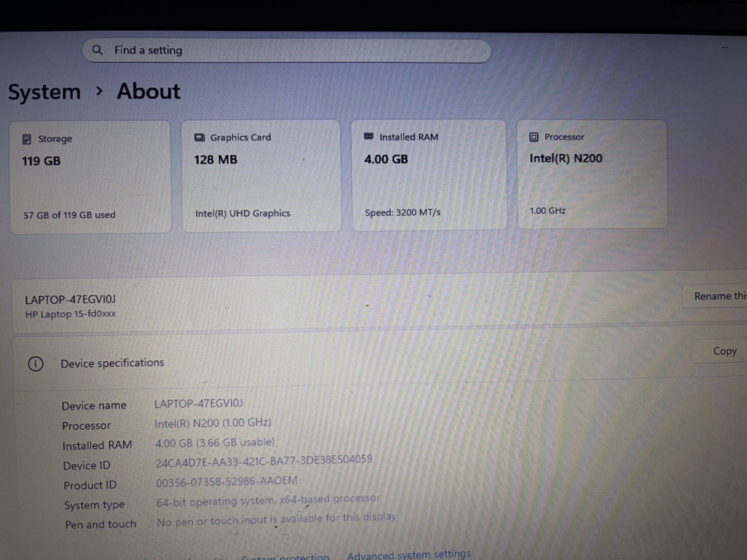Screen dimensions: 747x560
Task: Select 57 GB of 119 GB used text
Action: pyautogui.click(x=69, y=215)
